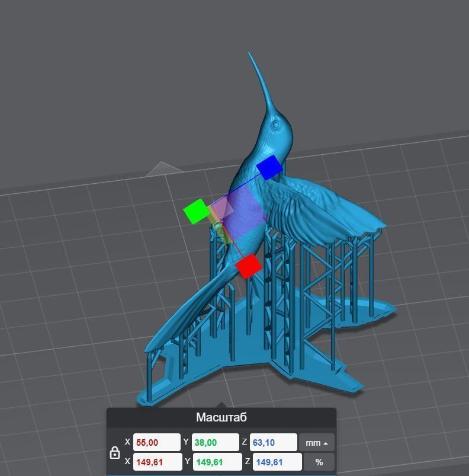469x476 pixels.
Task: Edit the Z size field showing 63,10
Action: [274, 442]
